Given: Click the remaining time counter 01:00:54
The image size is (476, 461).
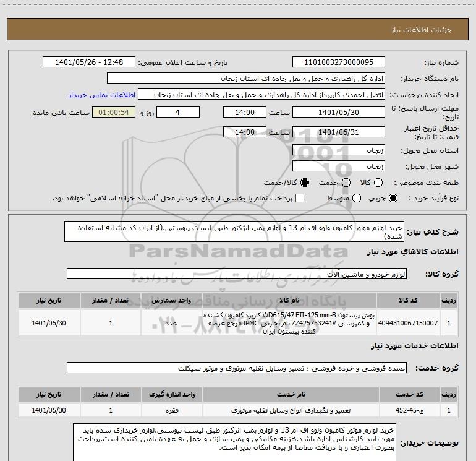Looking at the screenshot, I should tap(114, 112).
